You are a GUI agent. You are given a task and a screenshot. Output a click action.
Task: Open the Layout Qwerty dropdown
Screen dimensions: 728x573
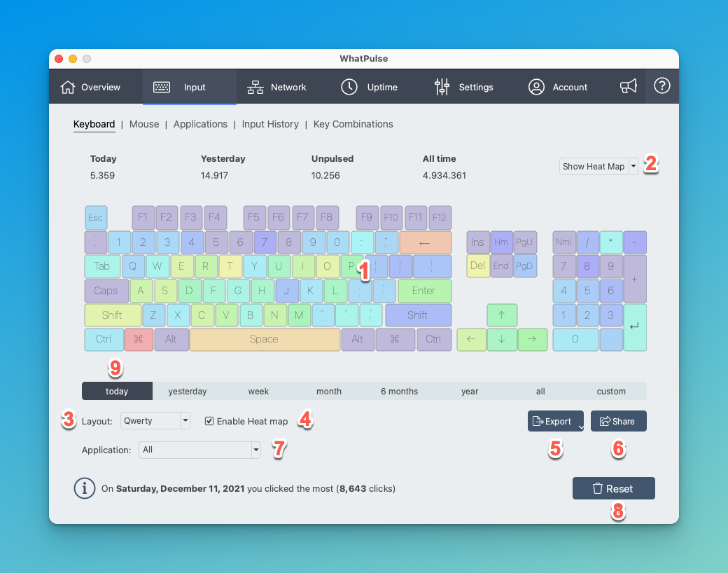[155, 420]
